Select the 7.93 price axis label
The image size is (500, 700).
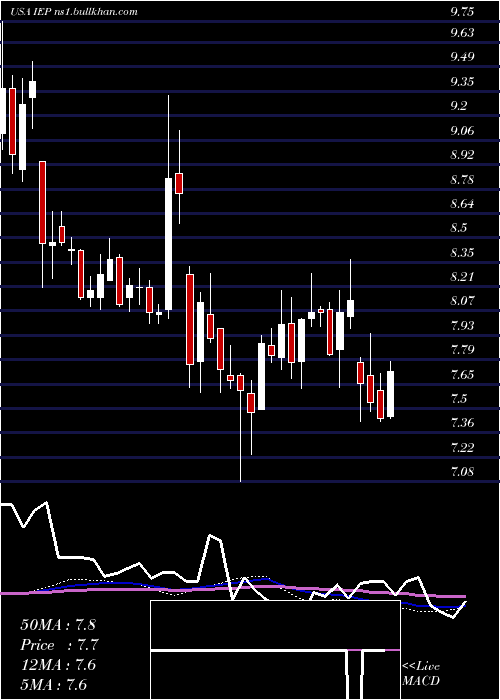(x=462, y=325)
